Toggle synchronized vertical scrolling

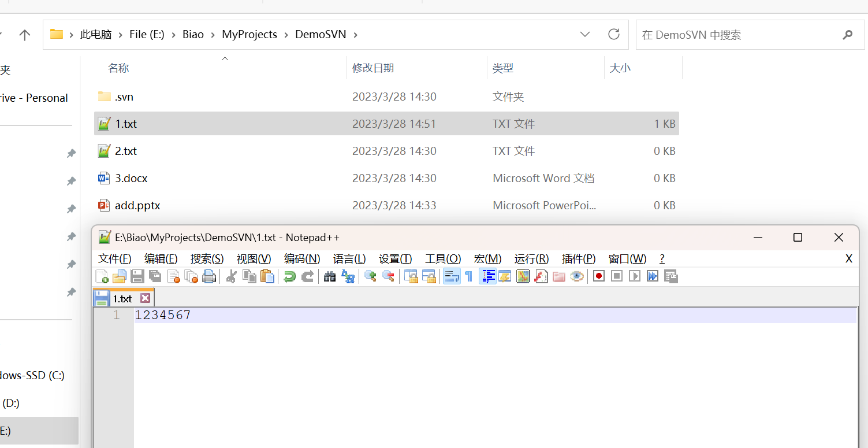[411, 276]
